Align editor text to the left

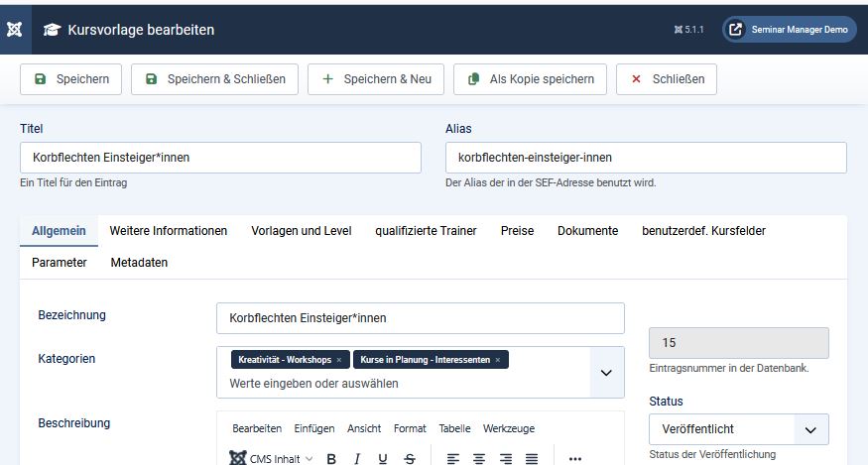[x=453, y=458]
